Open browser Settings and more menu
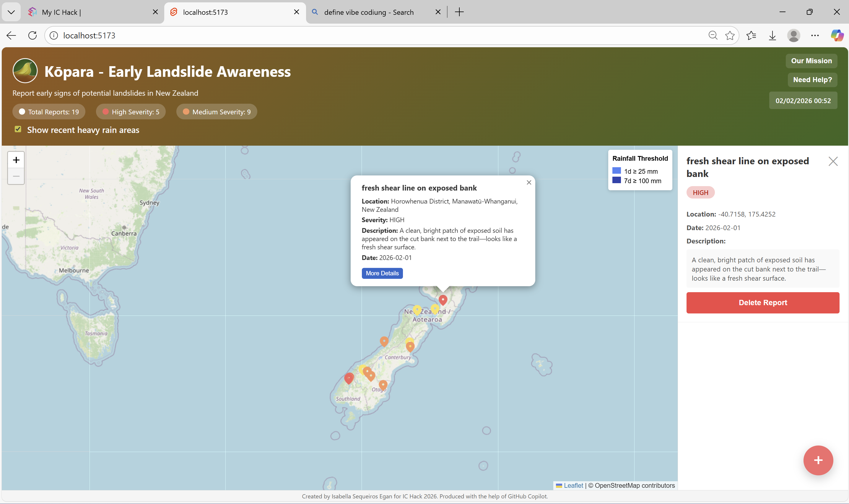The height and width of the screenshot is (504, 849). (815, 35)
